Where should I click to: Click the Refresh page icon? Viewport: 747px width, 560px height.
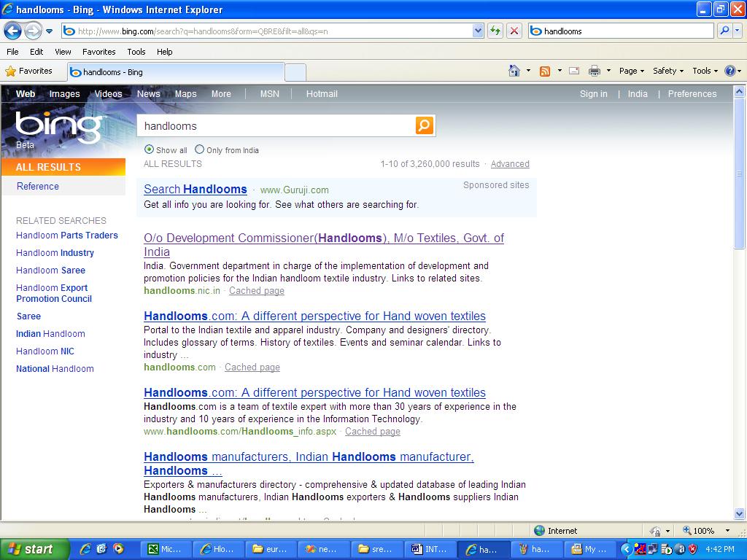click(x=495, y=31)
